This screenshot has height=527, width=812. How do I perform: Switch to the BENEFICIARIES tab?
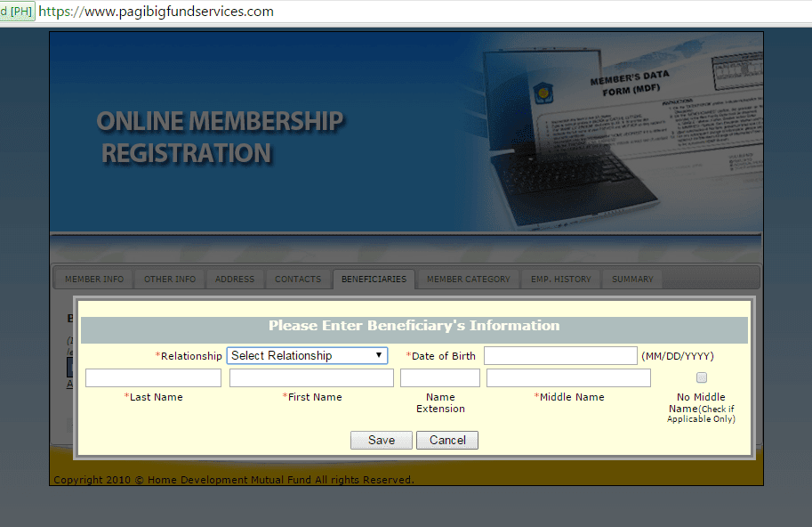(373, 279)
